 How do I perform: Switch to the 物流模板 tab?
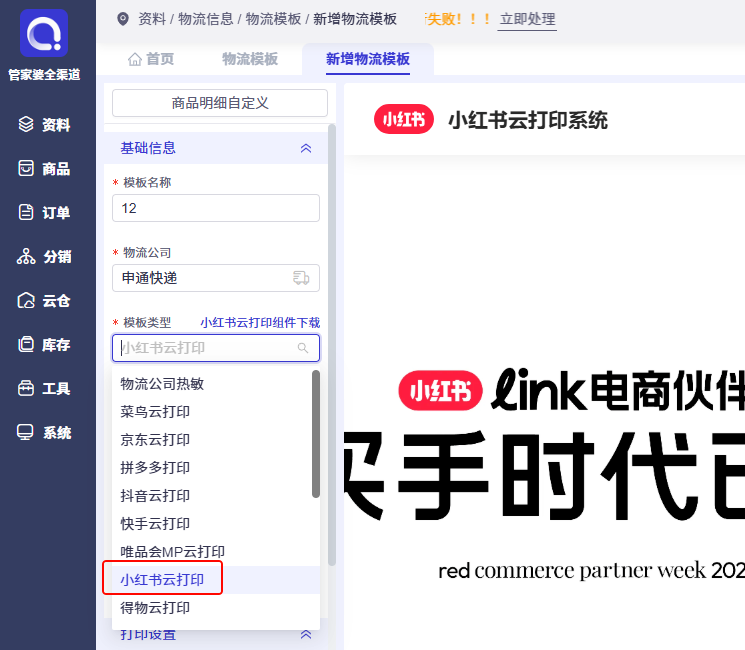coord(250,59)
